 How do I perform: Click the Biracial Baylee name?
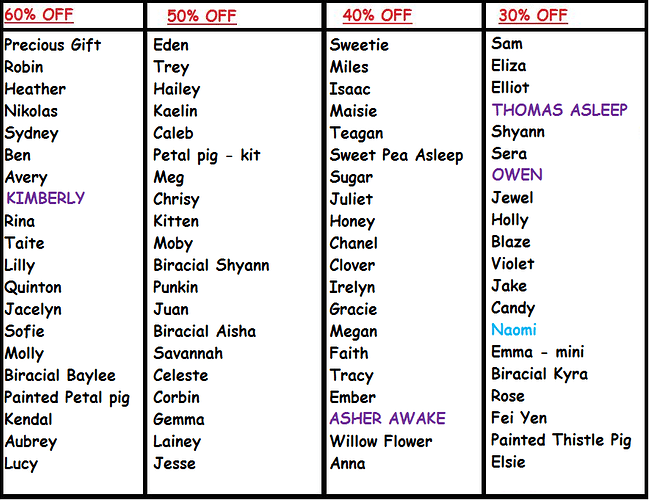60,376
